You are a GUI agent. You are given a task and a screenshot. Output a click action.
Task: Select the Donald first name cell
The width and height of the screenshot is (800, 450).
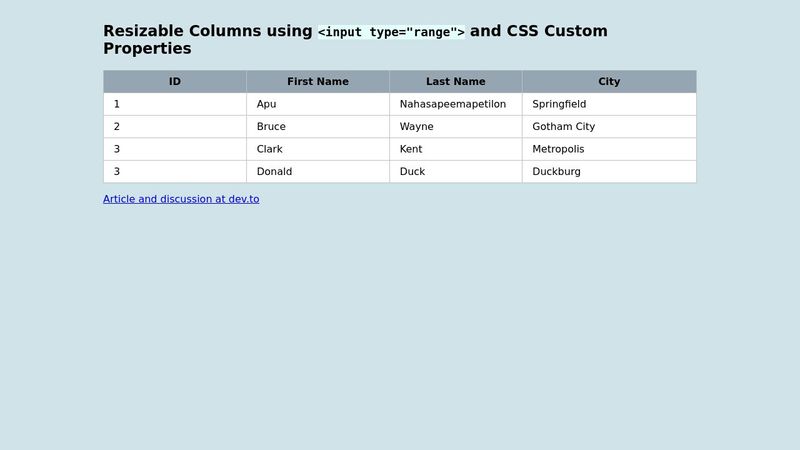coord(318,171)
